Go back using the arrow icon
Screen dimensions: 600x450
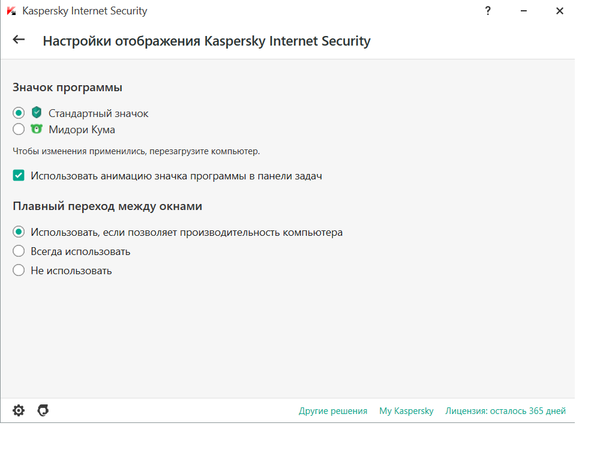[x=19, y=41]
